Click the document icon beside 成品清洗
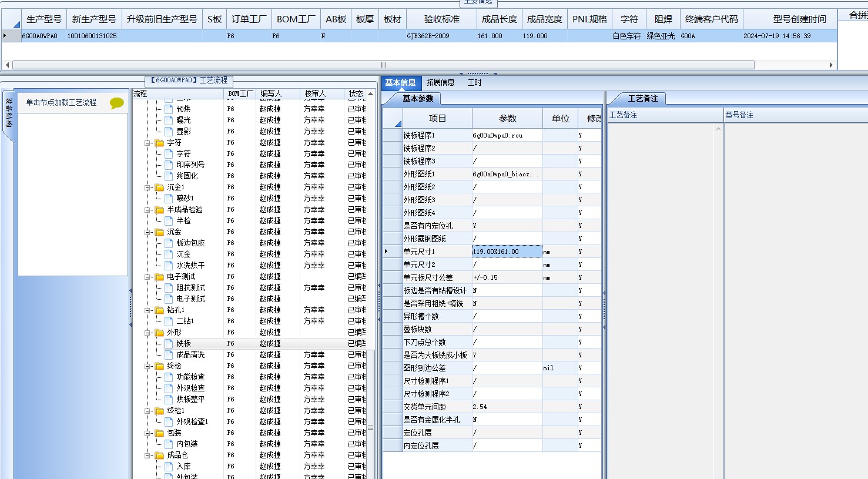Image resolution: width=868 pixels, height=479 pixels. coord(169,354)
